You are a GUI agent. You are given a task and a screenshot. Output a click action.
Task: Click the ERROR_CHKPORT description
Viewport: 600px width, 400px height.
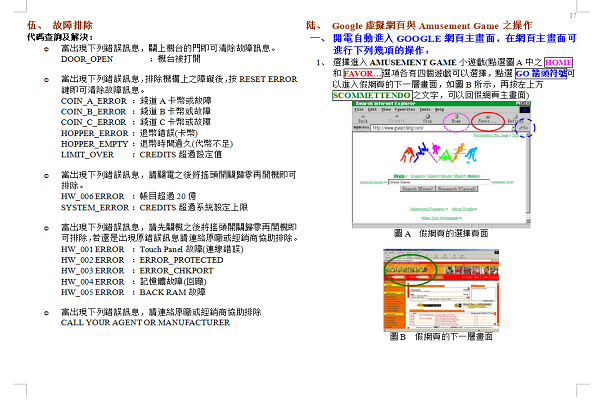click(x=176, y=271)
